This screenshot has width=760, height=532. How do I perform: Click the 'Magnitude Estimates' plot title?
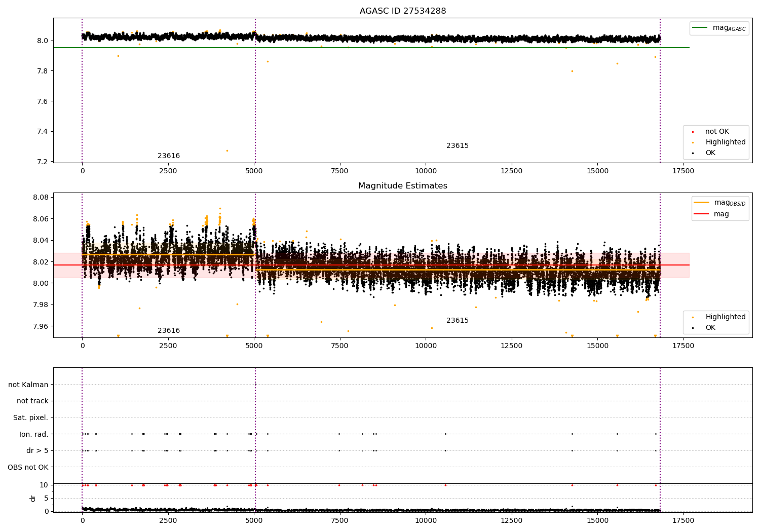coord(403,186)
